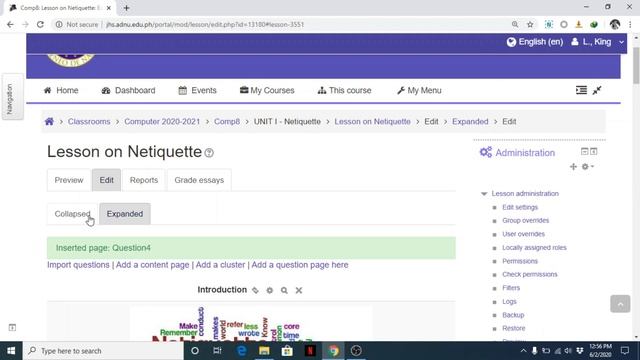Image resolution: width=640 pixels, height=360 pixels.
Task: Open Introduction page edit gear icon
Action: tap(270, 290)
